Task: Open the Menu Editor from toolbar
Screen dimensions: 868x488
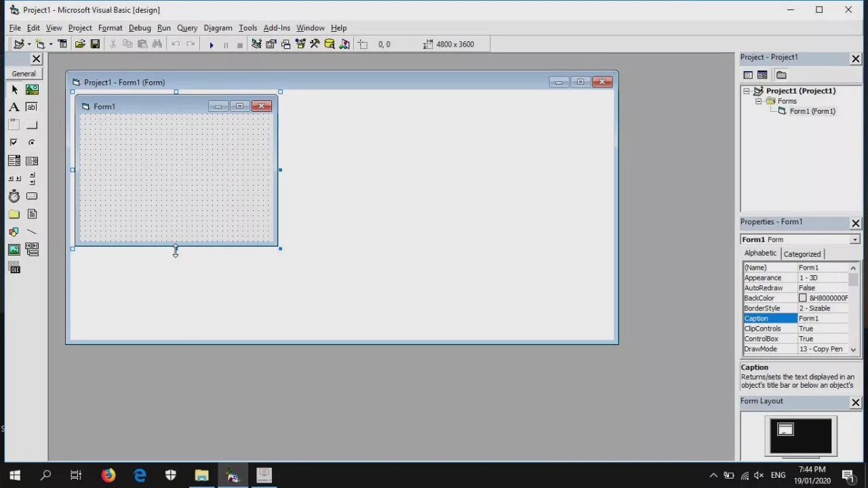Action: [62, 44]
